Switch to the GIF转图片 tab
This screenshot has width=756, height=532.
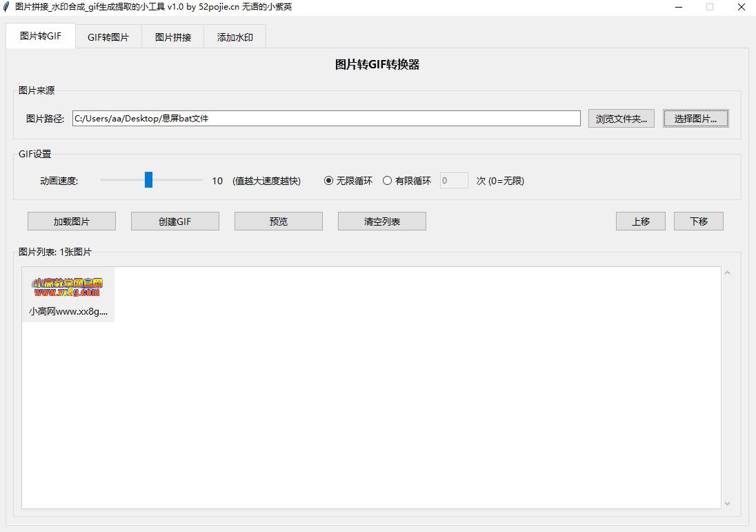point(108,37)
